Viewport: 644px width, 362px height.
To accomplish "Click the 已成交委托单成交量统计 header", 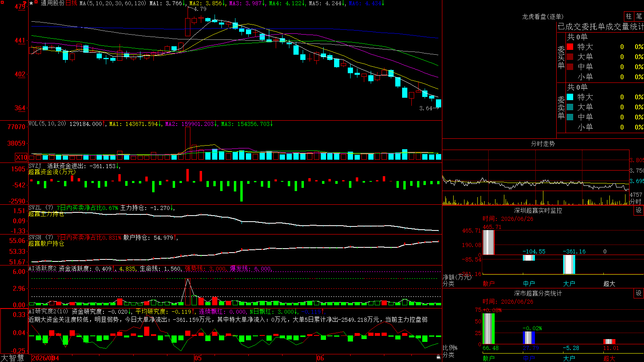I will [x=601, y=27].
